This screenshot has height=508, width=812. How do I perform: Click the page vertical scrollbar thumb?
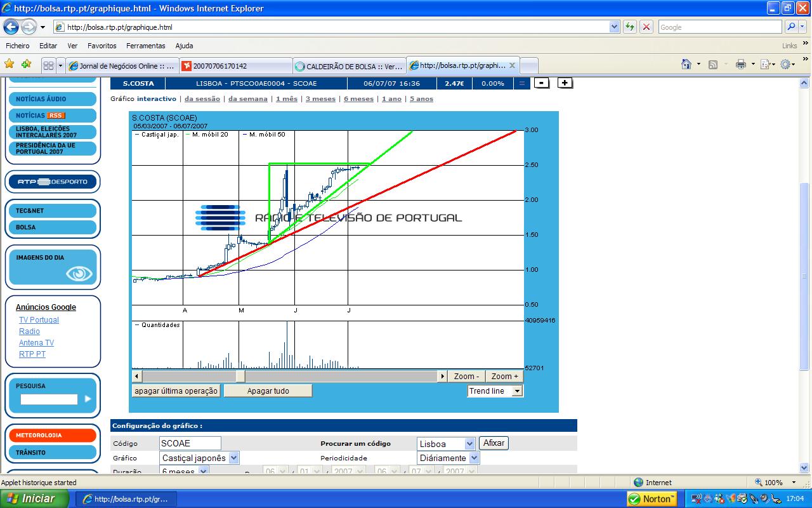pos(804,276)
